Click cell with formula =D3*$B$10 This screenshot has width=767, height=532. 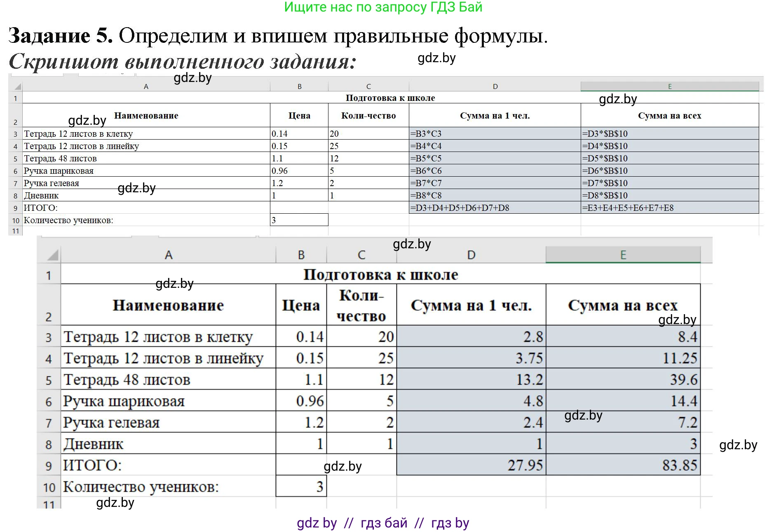[670, 133]
